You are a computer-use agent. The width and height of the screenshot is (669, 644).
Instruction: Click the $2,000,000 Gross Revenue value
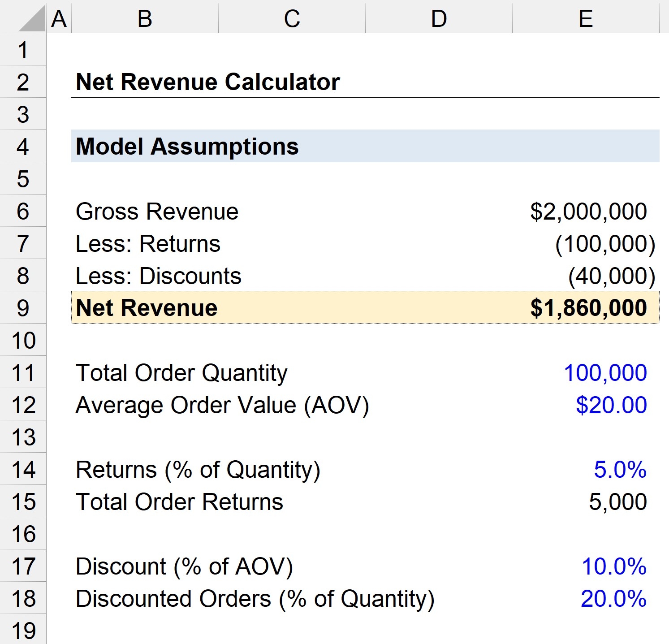click(588, 212)
